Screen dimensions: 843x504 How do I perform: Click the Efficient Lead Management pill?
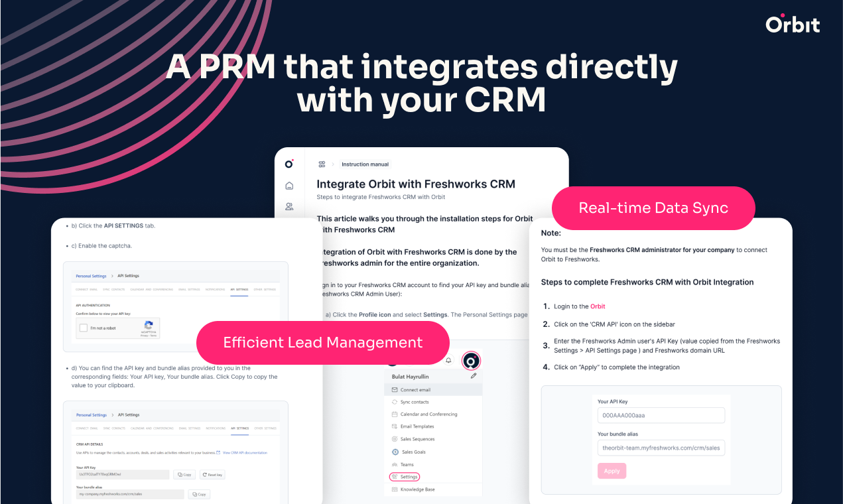point(323,343)
